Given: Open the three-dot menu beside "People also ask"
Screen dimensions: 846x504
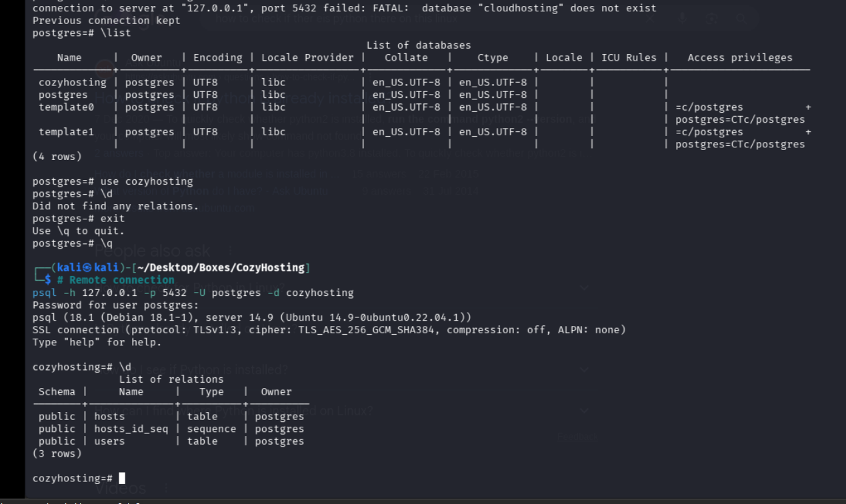Looking at the screenshot, I should tap(231, 251).
